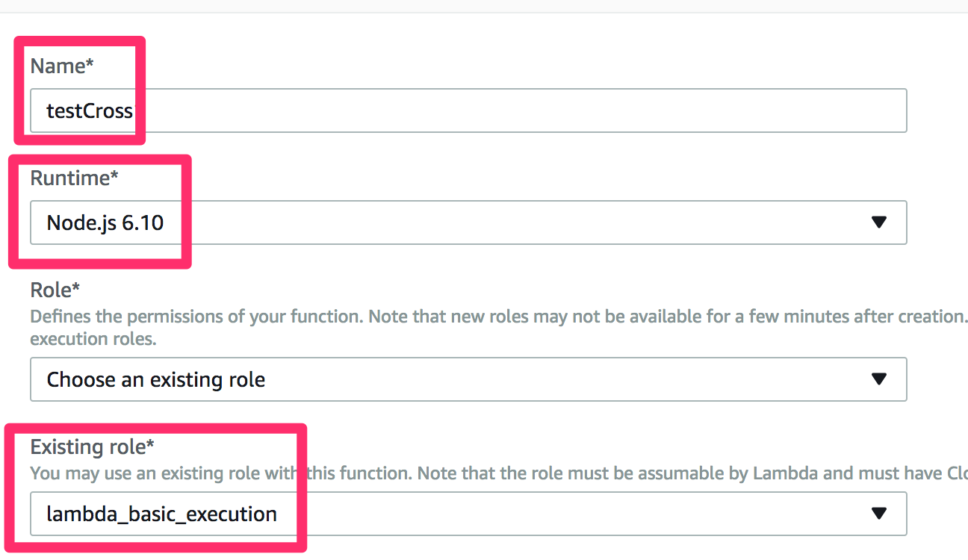
Task: Click the Runtime dropdown arrow
Action: coord(879,223)
